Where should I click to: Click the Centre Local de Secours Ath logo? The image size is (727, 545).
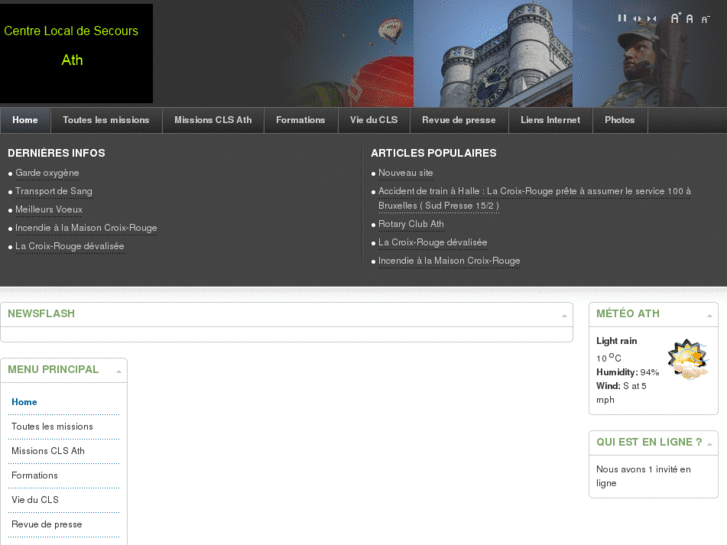click(76, 53)
